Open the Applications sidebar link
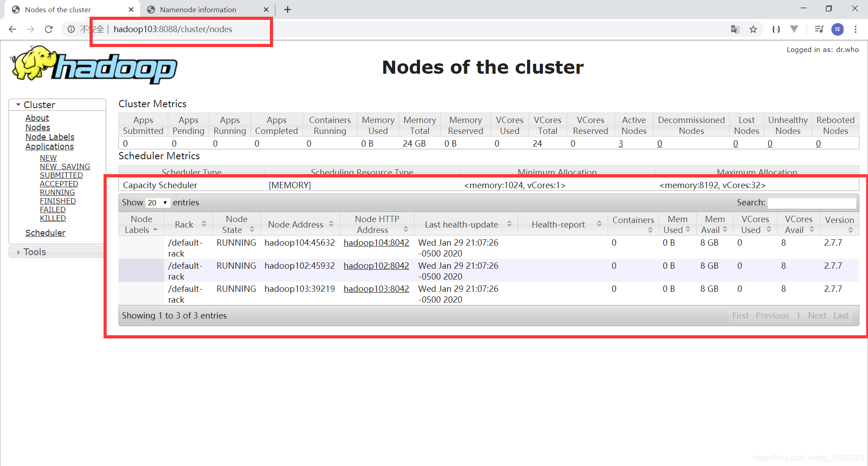The height and width of the screenshot is (466, 868). 49,147
